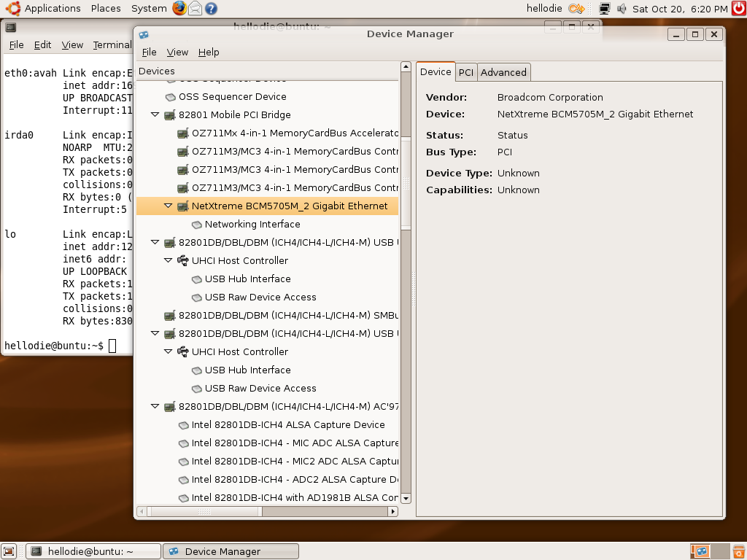
Task: Open the volume control speaker icon
Action: (622, 9)
